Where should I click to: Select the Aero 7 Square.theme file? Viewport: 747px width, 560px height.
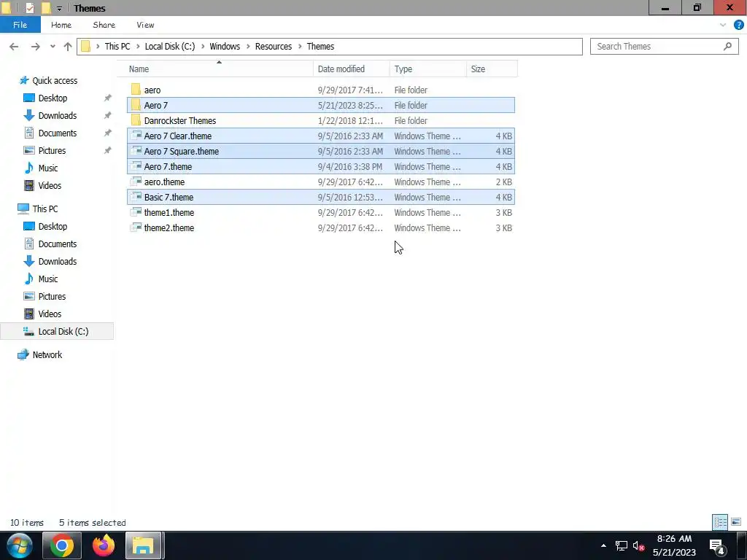[321, 151]
